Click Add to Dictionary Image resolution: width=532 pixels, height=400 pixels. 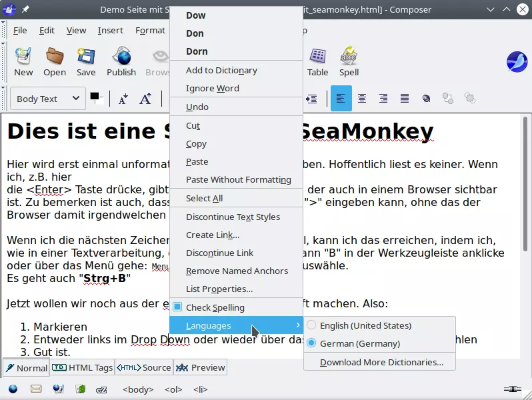tap(236, 70)
